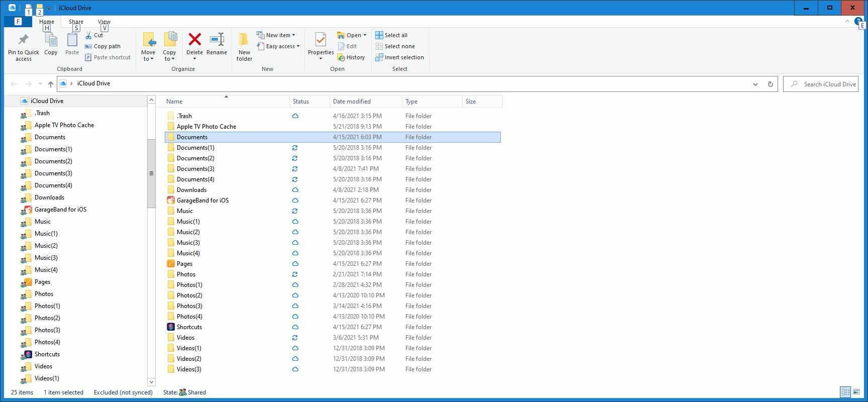Click iCloud Drive in address bar
The height and width of the screenshot is (402, 868).
93,83
